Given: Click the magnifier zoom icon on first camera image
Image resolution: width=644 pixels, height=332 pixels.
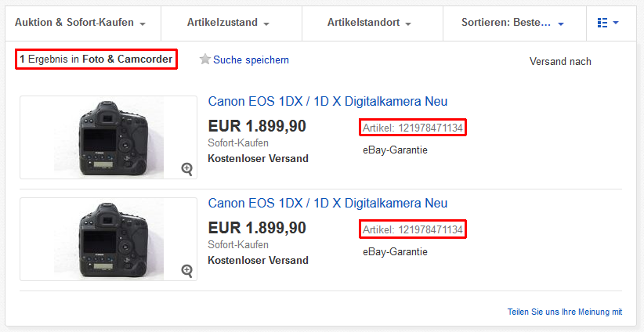Looking at the screenshot, I should click(x=187, y=168).
